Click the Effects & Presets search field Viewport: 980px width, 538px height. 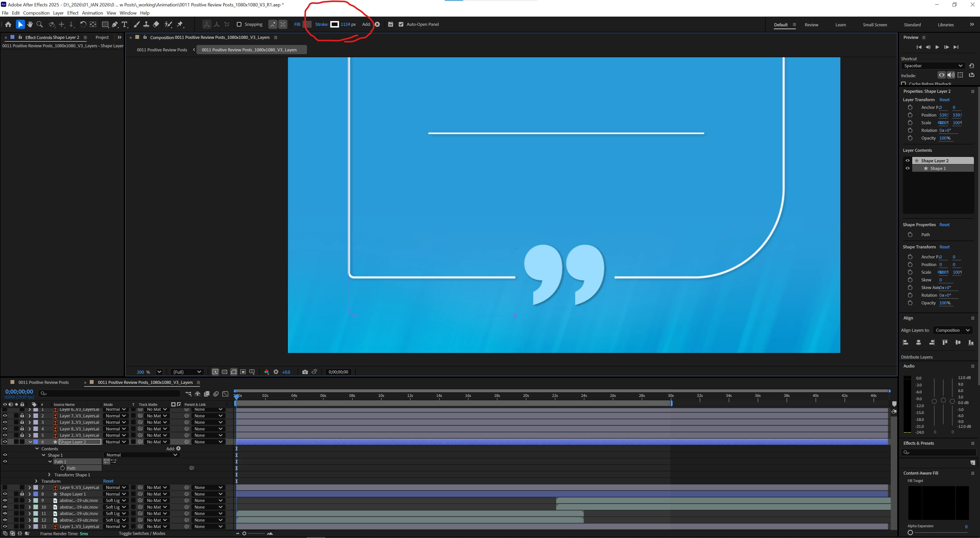coord(938,452)
